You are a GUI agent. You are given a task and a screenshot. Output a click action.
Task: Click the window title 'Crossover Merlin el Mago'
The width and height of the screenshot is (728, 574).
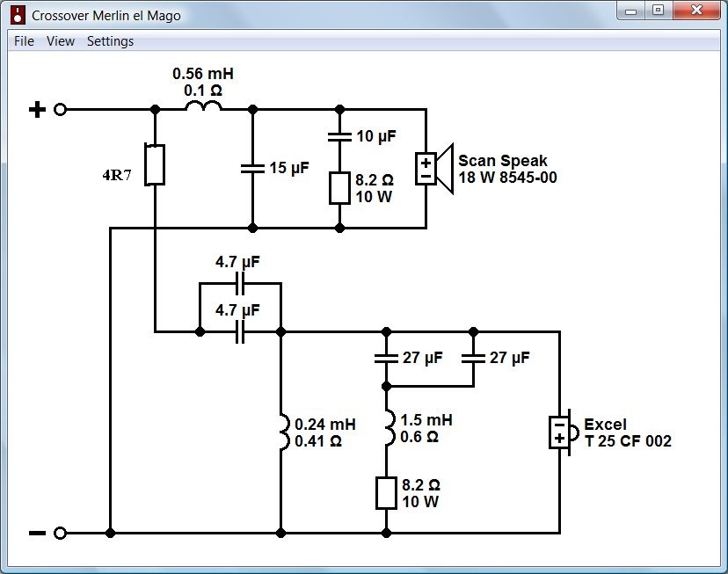tap(106, 16)
